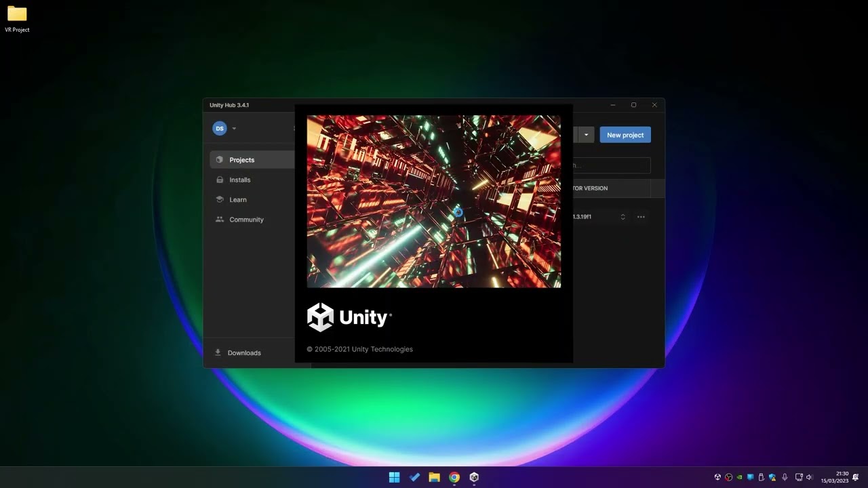Click the OBS icon in the system tray
Image resolution: width=868 pixels, height=488 pixels.
tap(729, 477)
